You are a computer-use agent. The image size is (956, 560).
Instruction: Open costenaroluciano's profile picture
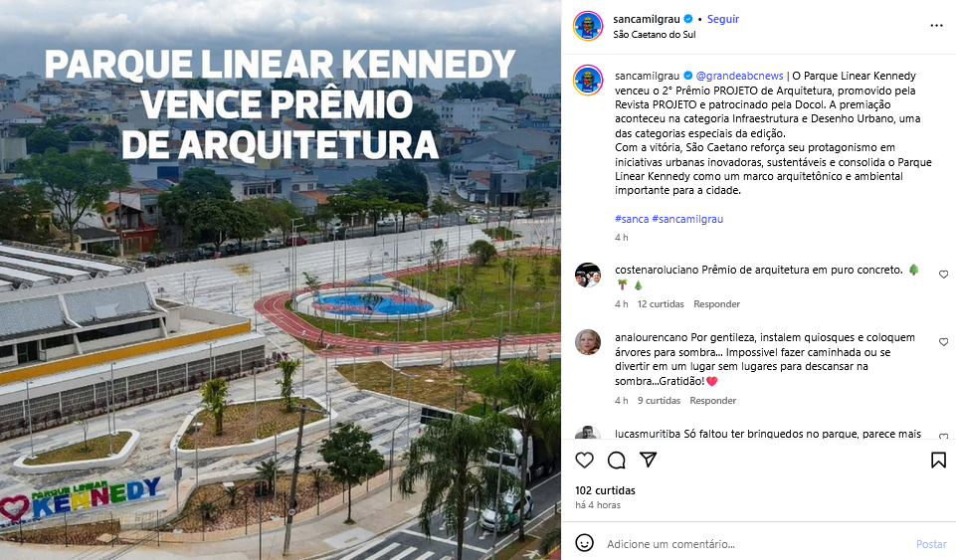[588, 275]
